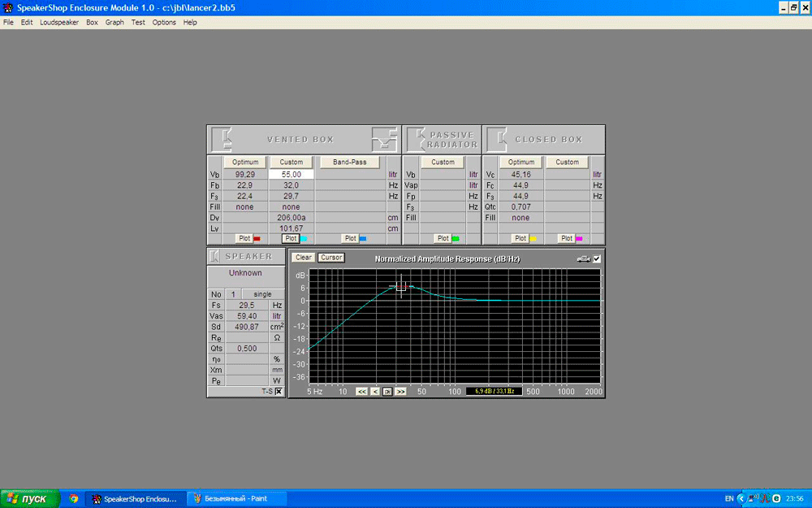Click the Clear graph button

pyautogui.click(x=304, y=257)
